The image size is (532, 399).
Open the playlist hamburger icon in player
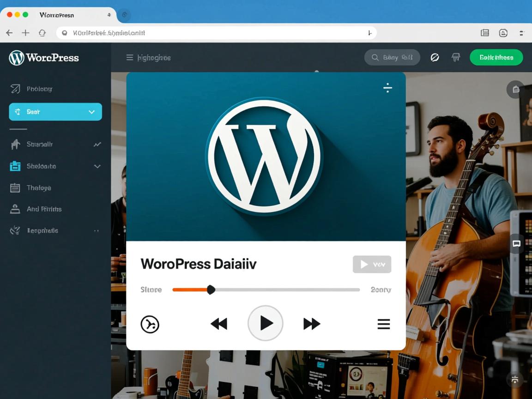(383, 324)
